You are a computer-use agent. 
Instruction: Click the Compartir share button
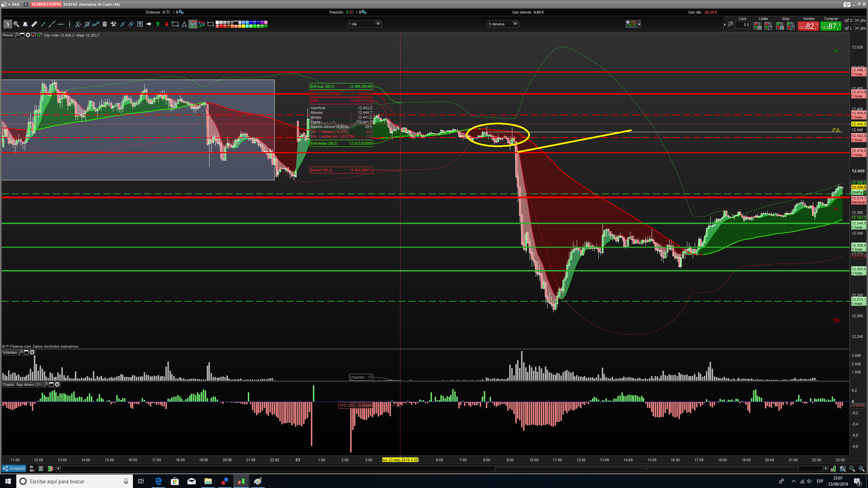tap(14, 468)
